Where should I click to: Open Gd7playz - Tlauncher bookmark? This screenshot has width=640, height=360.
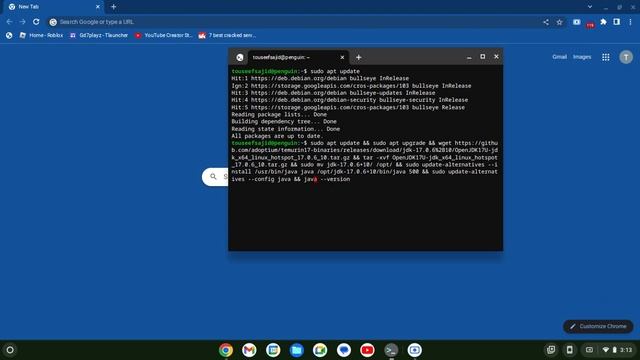coord(99,36)
